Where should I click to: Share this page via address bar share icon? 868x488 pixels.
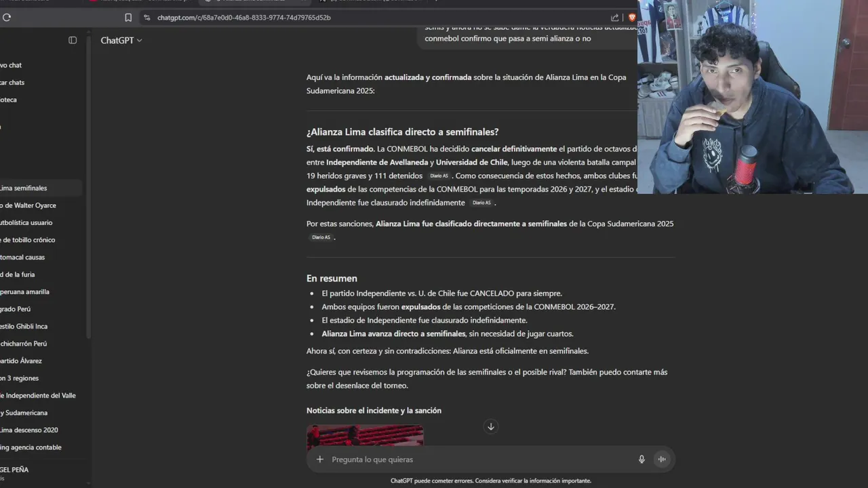click(x=614, y=18)
